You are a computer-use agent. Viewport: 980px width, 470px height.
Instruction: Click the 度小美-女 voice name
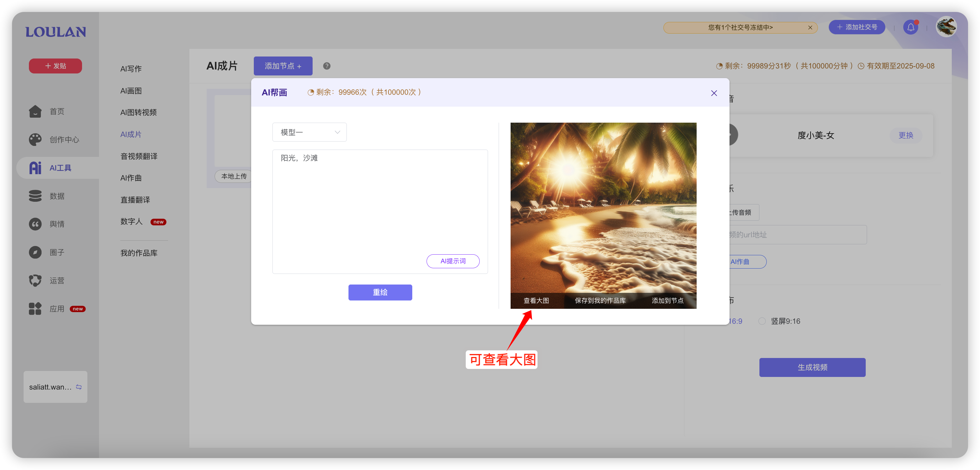coord(816,136)
